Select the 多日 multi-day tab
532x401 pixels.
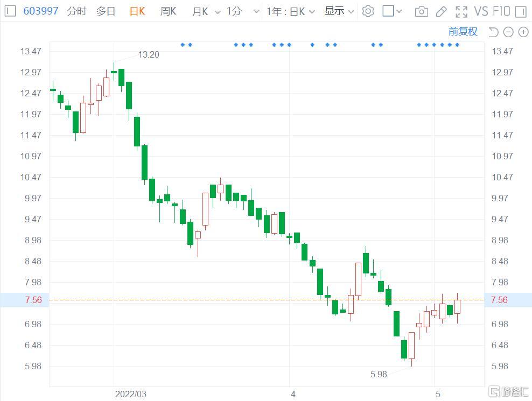point(106,11)
